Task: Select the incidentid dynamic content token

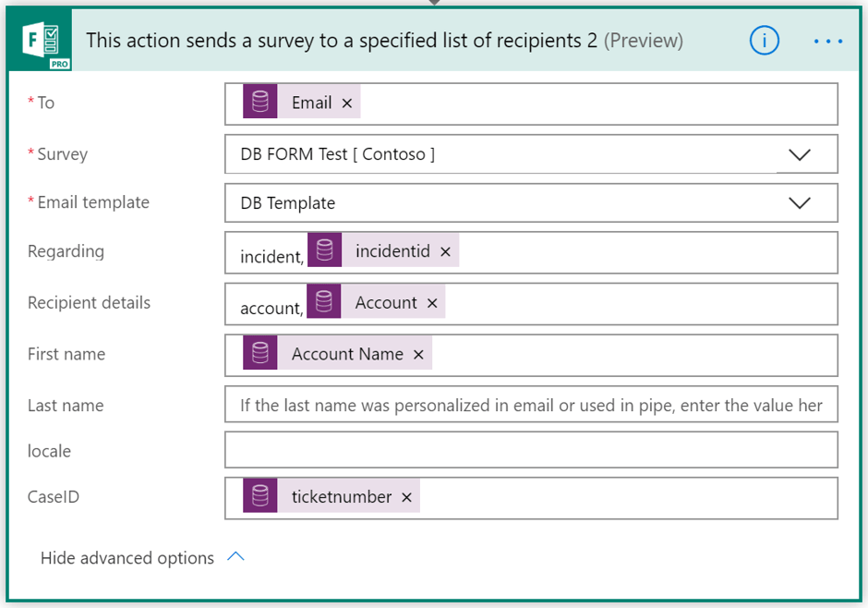Action: [x=383, y=250]
